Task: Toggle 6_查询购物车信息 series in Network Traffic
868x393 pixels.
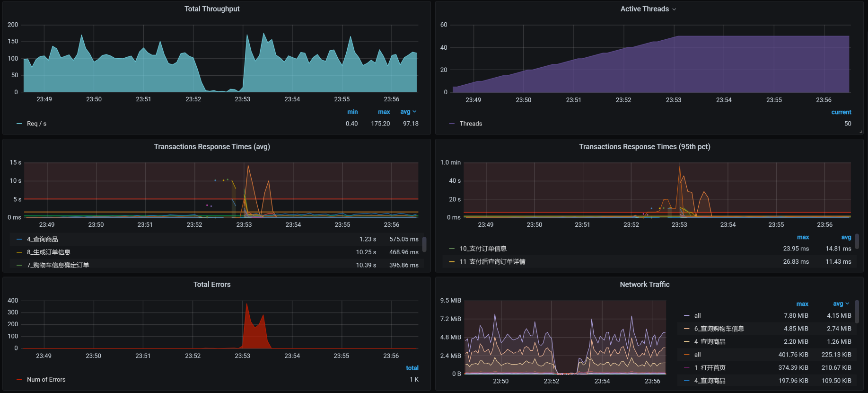Action: (719, 329)
